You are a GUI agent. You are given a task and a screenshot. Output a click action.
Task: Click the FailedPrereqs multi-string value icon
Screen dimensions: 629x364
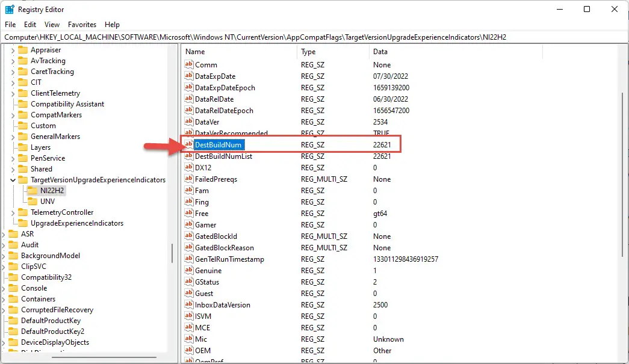click(189, 179)
